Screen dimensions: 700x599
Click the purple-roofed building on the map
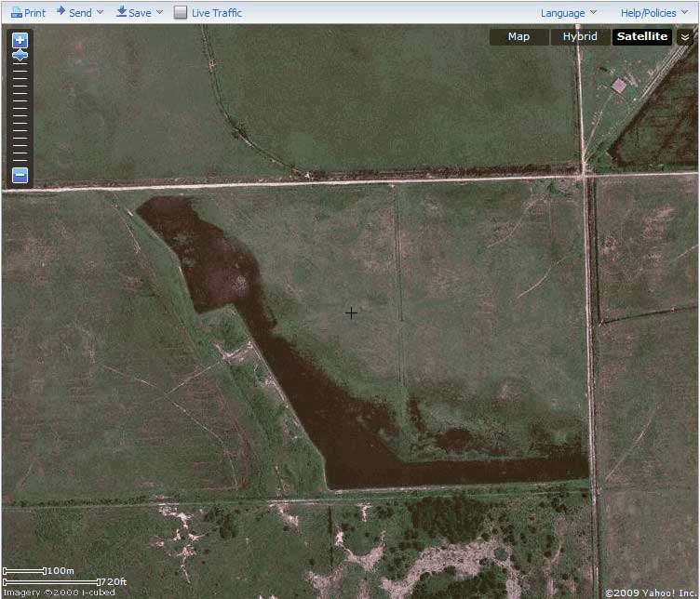pyautogui.click(x=619, y=86)
